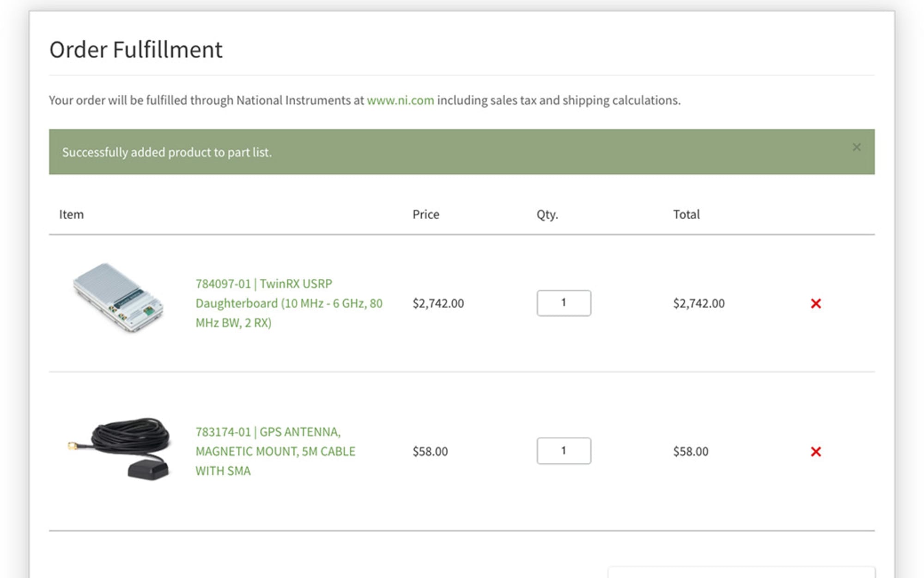Remove the GPS Antenna item with red X
The width and height of the screenshot is (924, 578).
click(816, 451)
